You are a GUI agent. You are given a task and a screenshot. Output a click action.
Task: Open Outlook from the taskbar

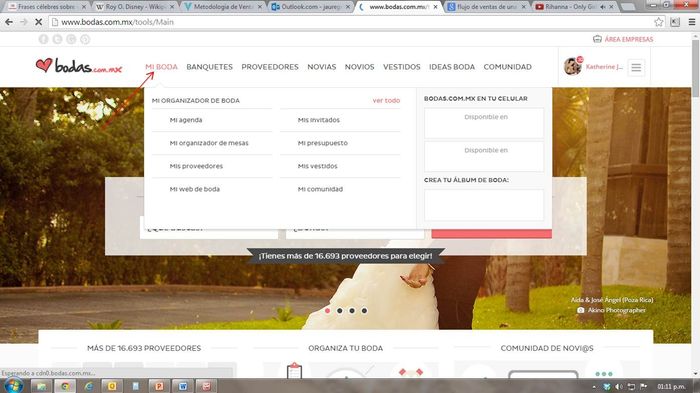click(112, 386)
